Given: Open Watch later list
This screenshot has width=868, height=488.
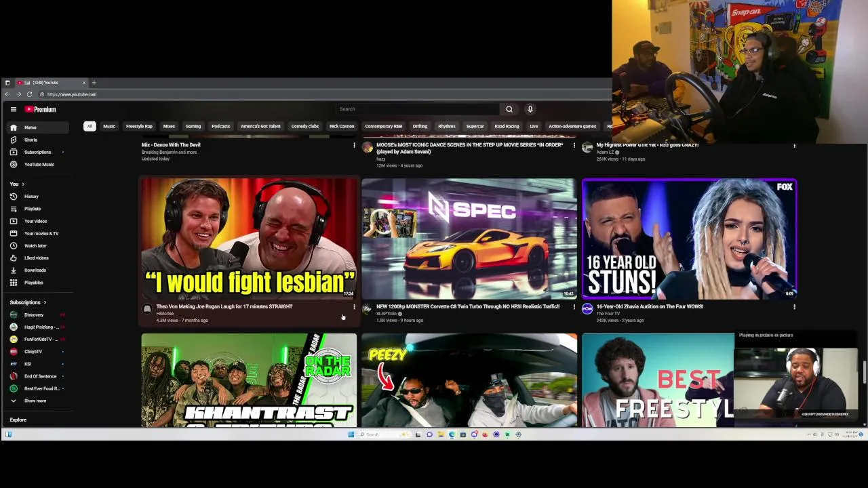Looking at the screenshot, I should pyautogui.click(x=35, y=245).
